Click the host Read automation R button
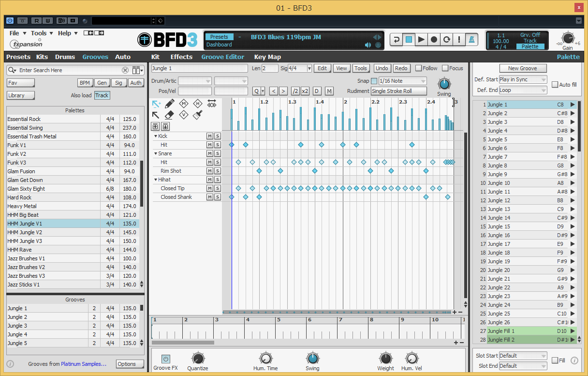 (36, 20)
